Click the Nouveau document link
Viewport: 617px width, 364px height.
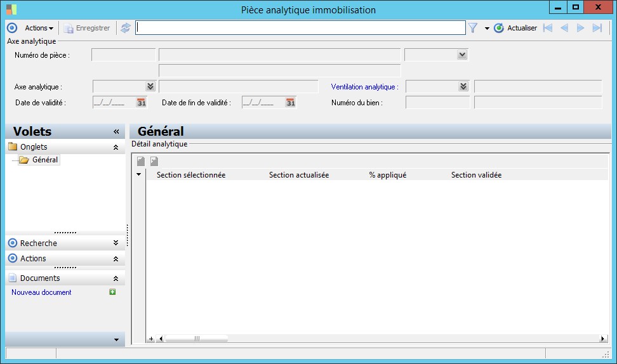pos(41,292)
